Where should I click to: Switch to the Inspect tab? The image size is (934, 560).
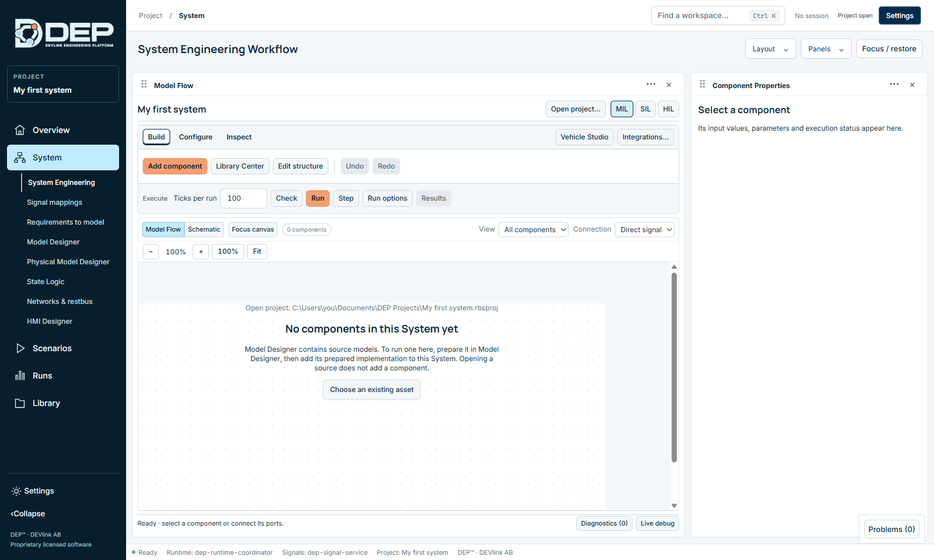(x=239, y=137)
